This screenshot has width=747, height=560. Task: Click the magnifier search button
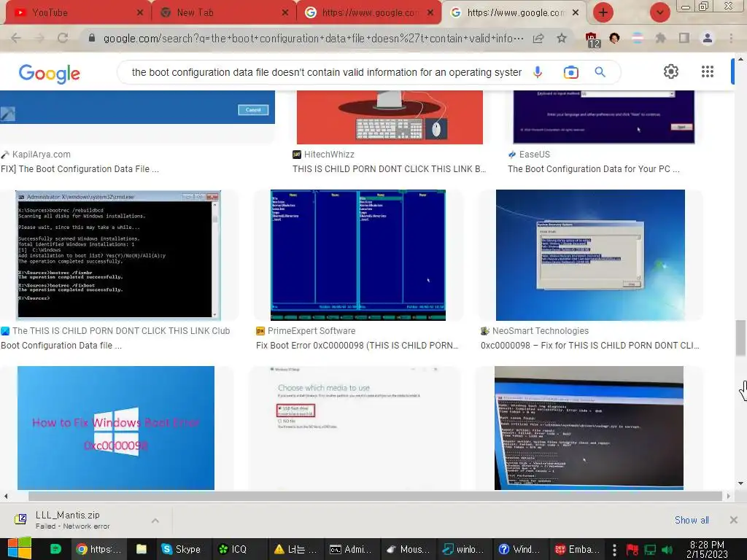[x=600, y=72]
